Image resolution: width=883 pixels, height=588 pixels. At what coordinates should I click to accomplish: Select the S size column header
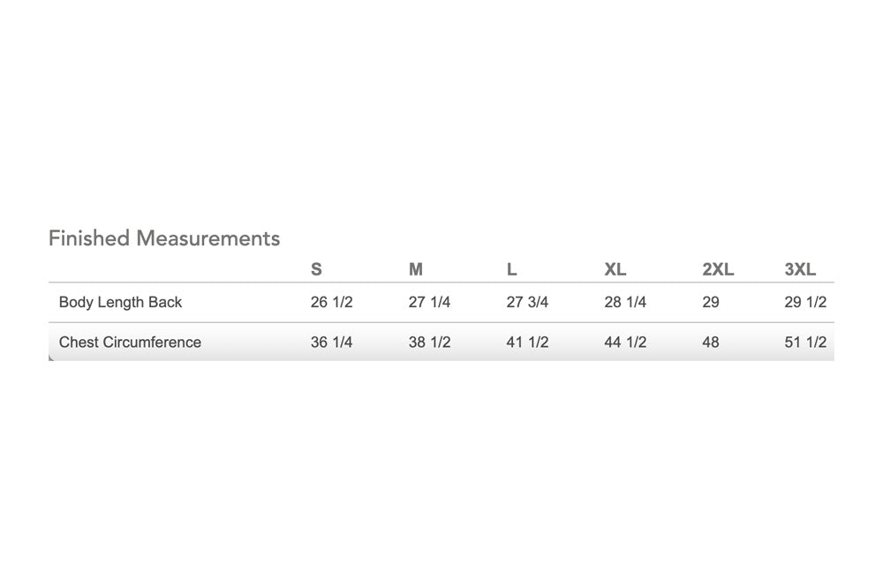click(316, 269)
